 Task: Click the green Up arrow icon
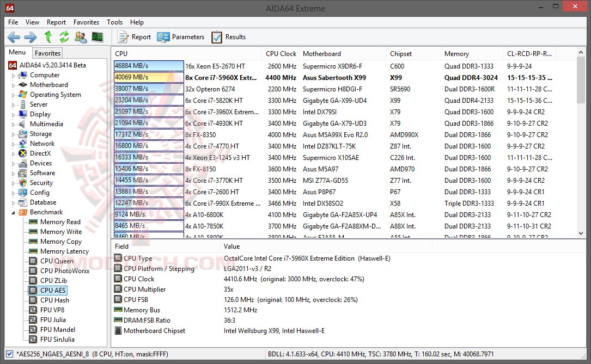tap(48, 37)
